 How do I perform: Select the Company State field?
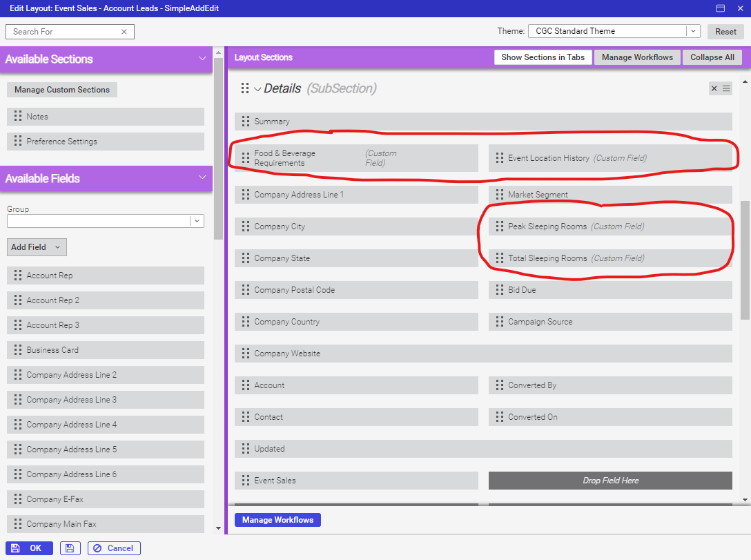point(356,258)
